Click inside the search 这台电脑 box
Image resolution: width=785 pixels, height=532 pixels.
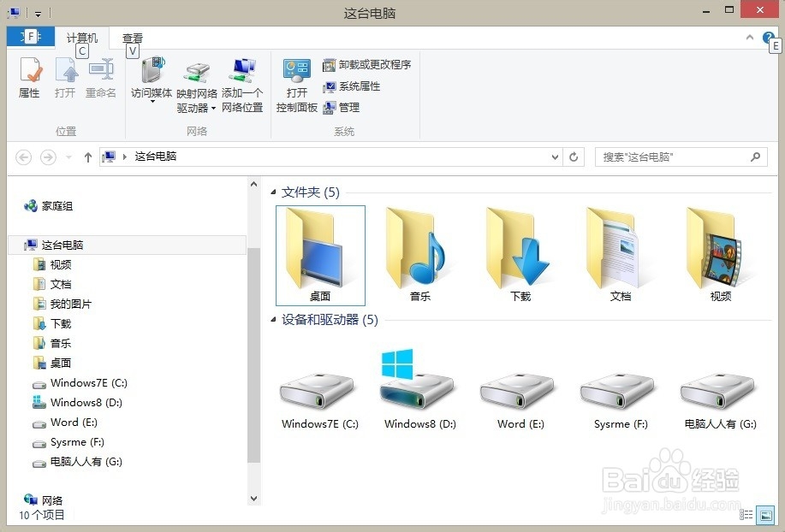coord(676,157)
